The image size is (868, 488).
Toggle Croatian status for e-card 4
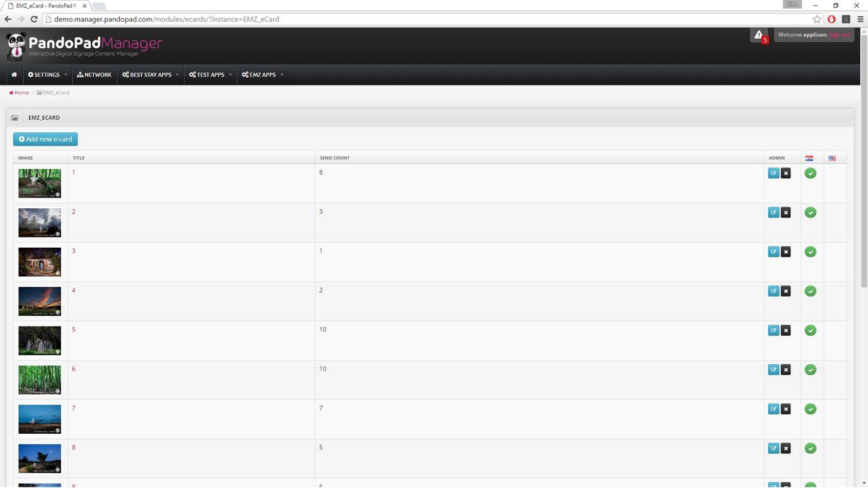[810, 291]
